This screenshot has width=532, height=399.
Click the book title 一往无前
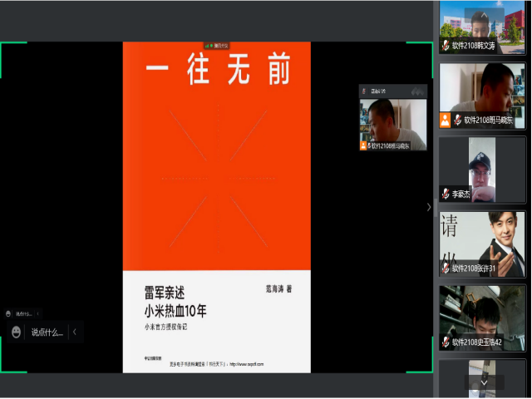(x=218, y=69)
